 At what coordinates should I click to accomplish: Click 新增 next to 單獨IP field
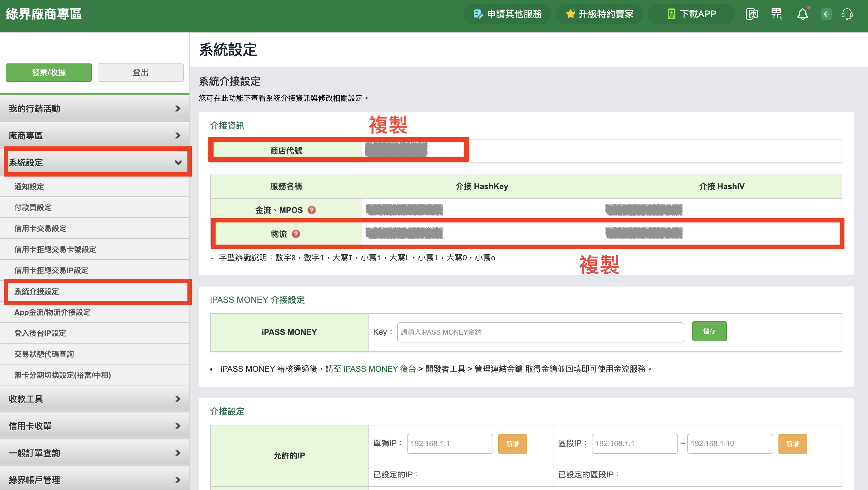coord(512,444)
